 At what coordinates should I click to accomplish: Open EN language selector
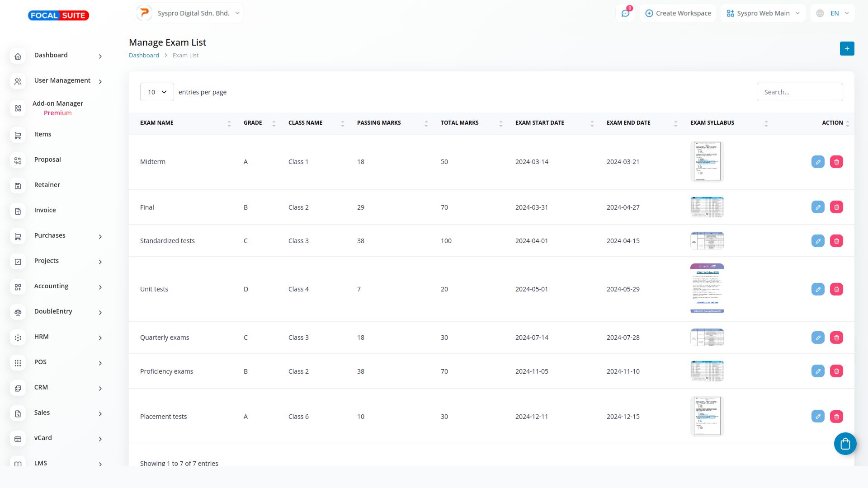click(x=833, y=13)
